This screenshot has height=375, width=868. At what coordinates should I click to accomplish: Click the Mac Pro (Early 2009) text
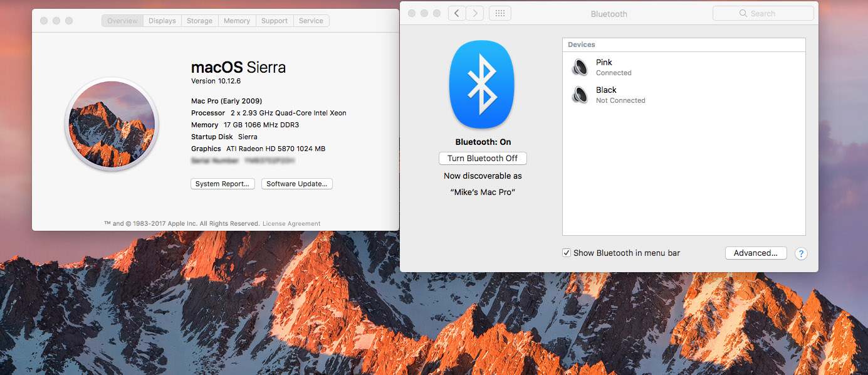(x=226, y=101)
